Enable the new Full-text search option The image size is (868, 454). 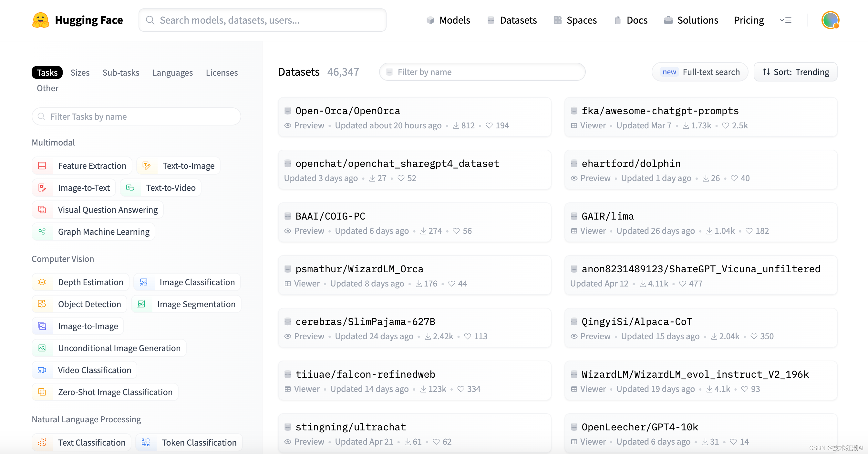(700, 72)
